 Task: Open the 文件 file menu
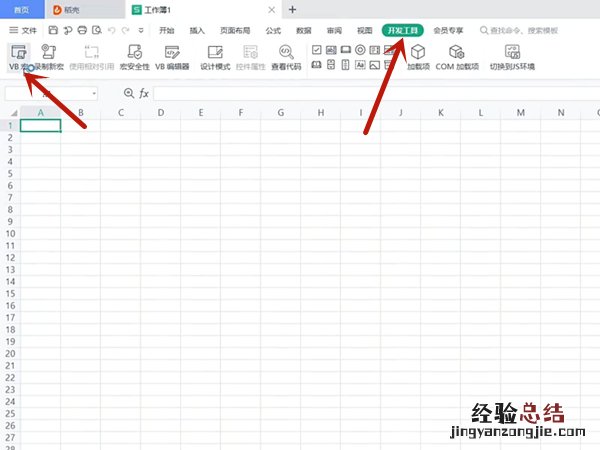[23, 30]
